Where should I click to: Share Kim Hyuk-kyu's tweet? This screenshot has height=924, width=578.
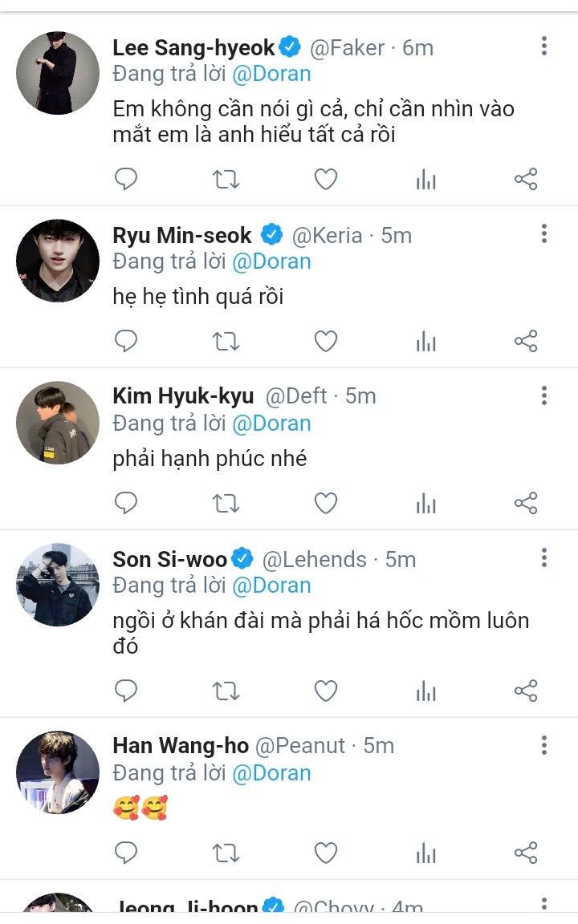[x=525, y=504]
